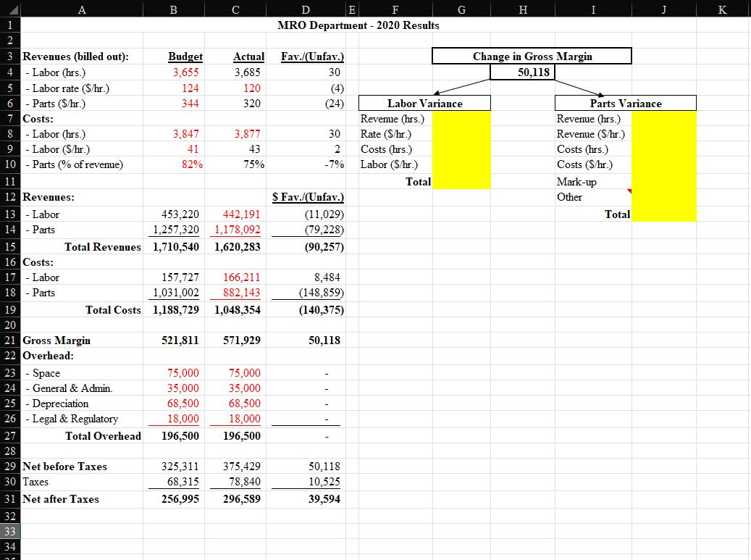Screen dimensions: 751x560
Task: Click actual parts revenue 1,178,092
Action: [x=237, y=230]
